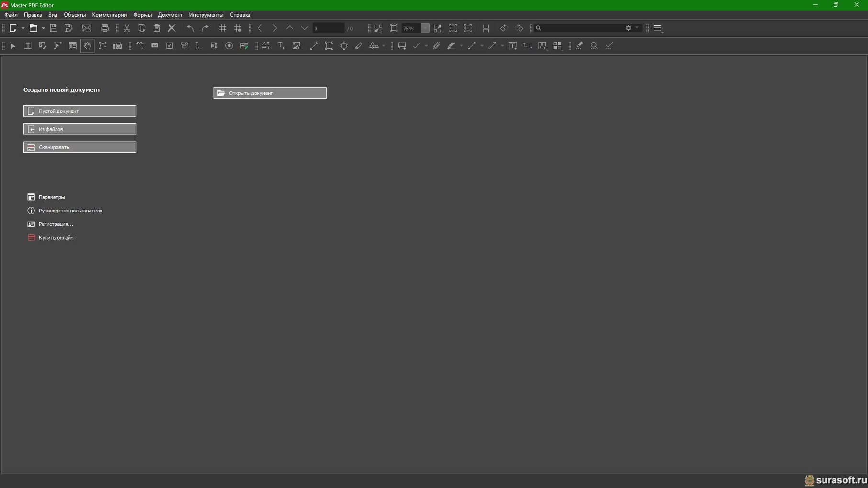Select the Attach File paperclip tool
The width and height of the screenshot is (868, 488).
tap(437, 46)
